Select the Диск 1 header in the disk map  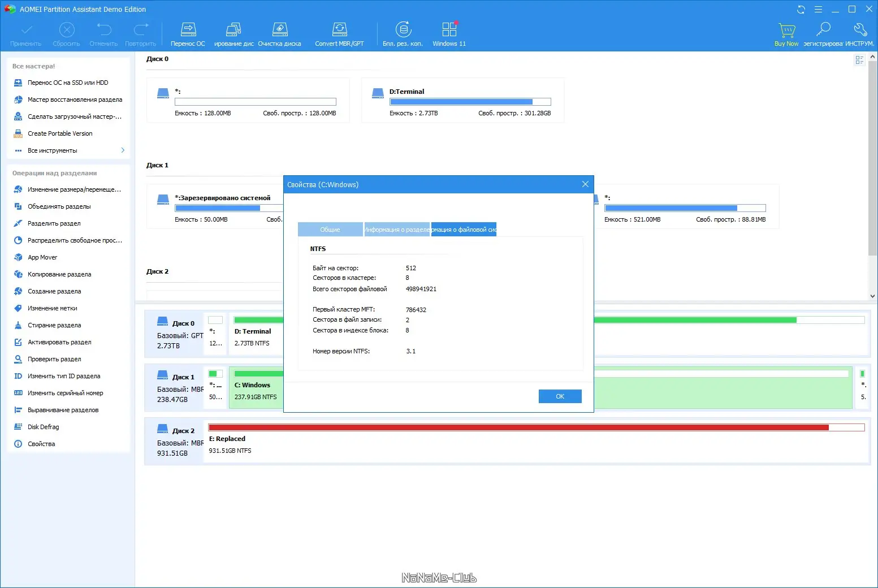[x=174, y=388]
